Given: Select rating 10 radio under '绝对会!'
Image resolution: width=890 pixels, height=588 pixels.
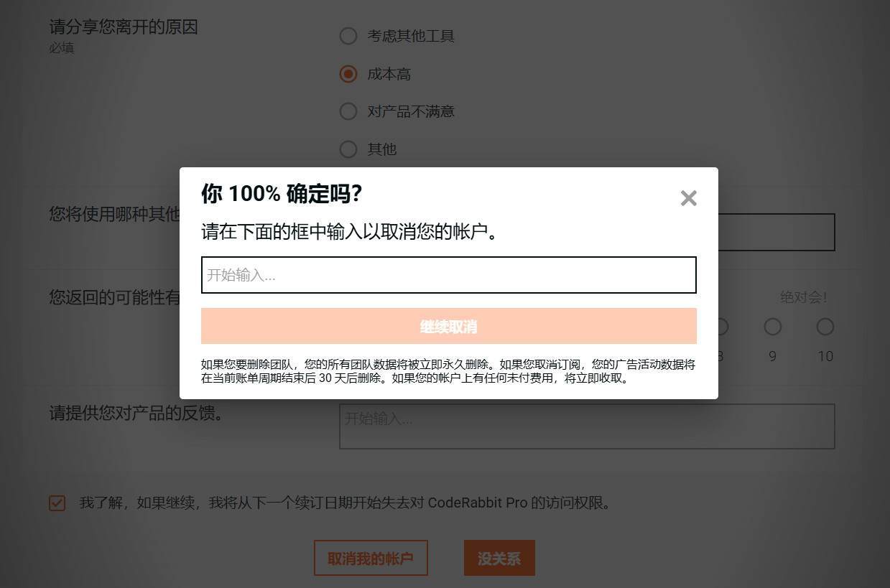Looking at the screenshot, I should point(825,327).
